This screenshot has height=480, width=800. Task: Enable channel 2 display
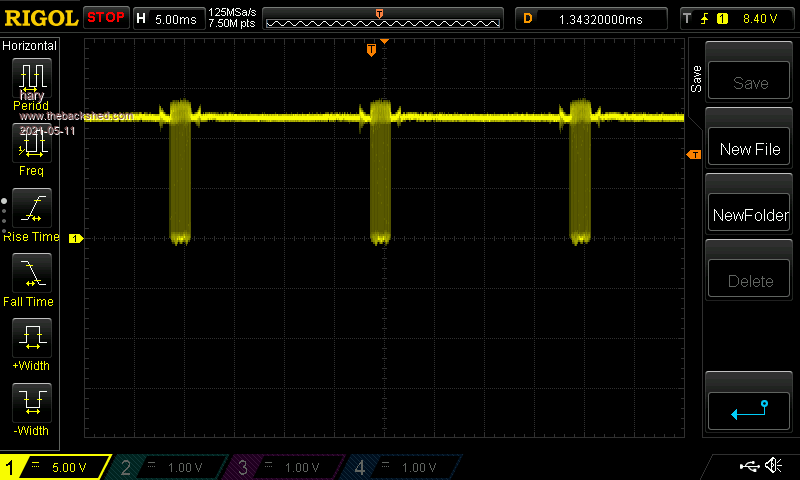172,467
